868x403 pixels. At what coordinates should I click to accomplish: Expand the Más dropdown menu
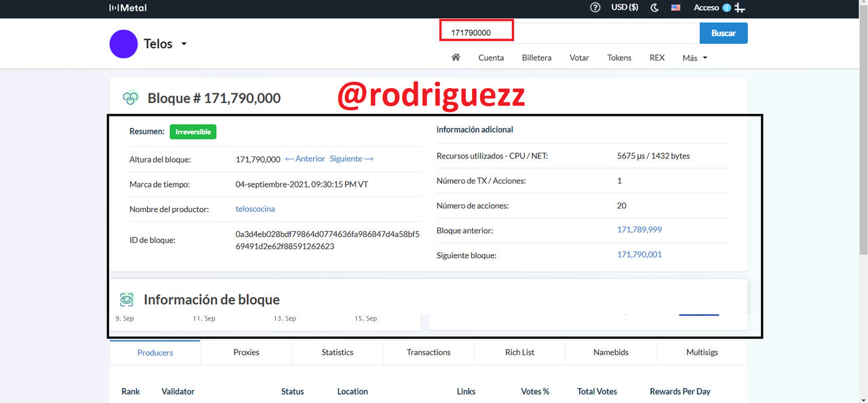694,58
